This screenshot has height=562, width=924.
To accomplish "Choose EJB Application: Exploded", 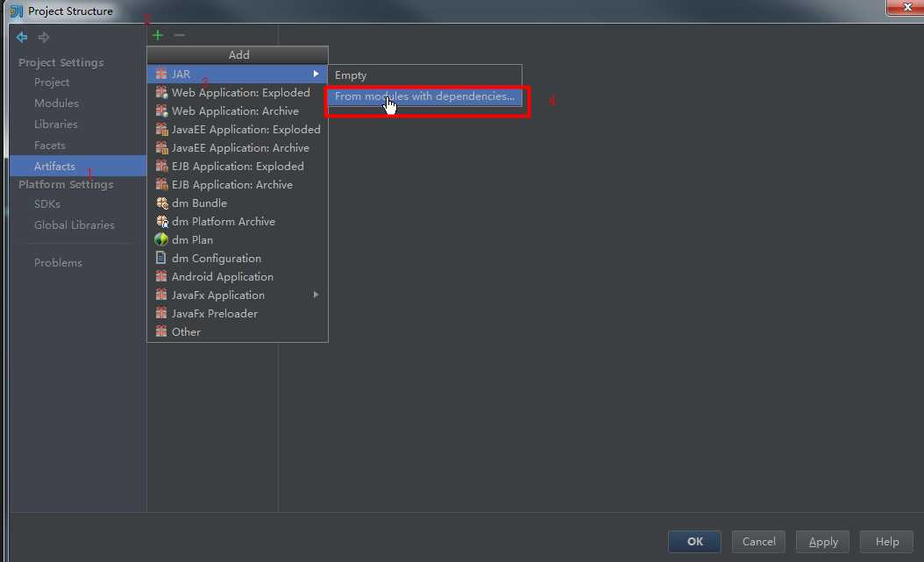I will click(237, 166).
